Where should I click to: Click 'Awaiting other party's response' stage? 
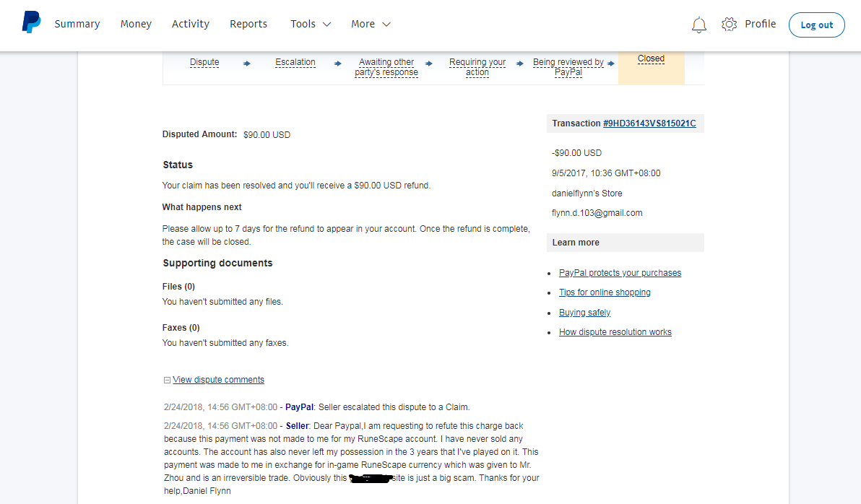click(x=386, y=68)
